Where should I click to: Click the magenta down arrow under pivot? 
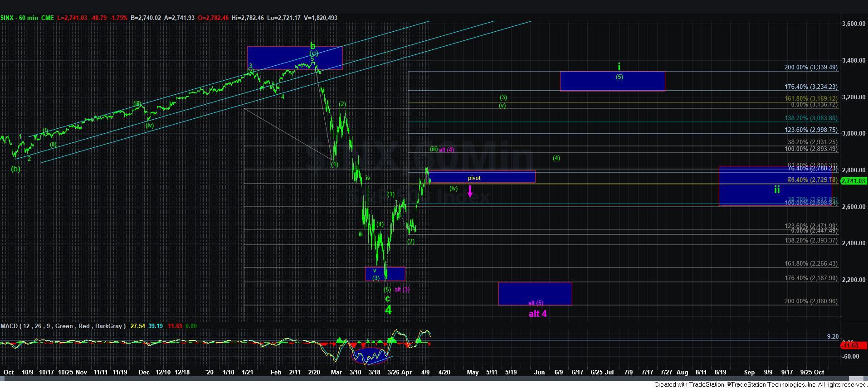470,191
